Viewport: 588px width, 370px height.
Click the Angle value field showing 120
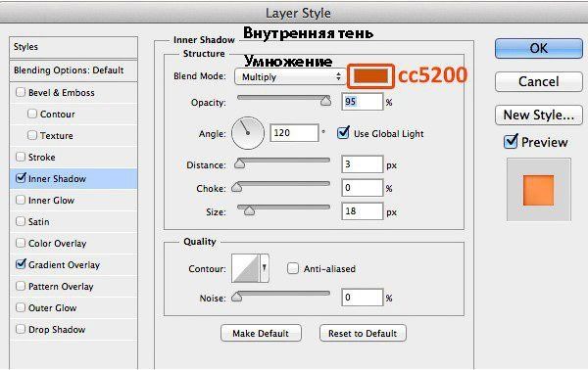pyautogui.click(x=294, y=133)
